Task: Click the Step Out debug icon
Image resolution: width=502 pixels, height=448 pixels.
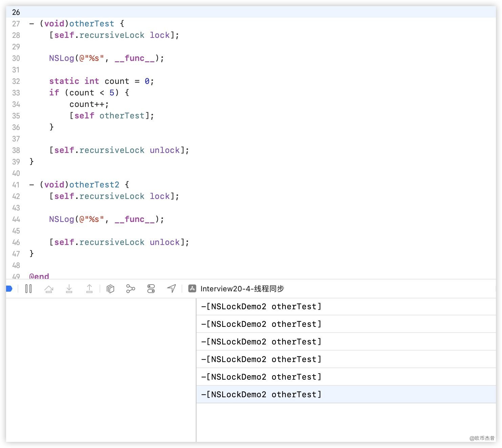Action: point(89,289)
